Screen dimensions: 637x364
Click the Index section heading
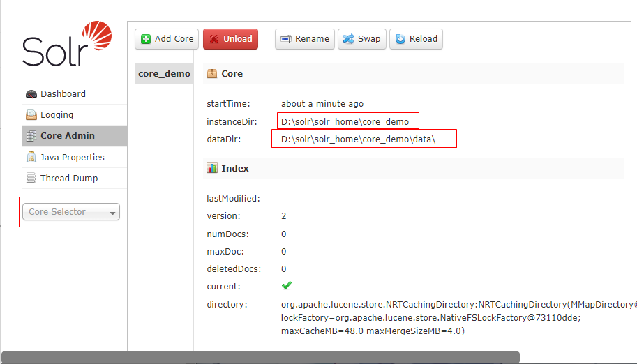pos(235,168)
